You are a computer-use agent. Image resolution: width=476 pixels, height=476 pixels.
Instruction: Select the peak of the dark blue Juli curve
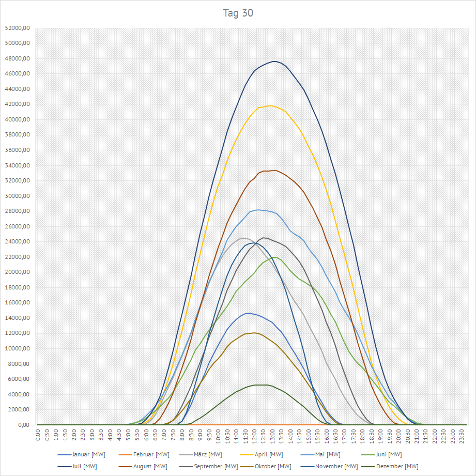click(x=274, y=62)
